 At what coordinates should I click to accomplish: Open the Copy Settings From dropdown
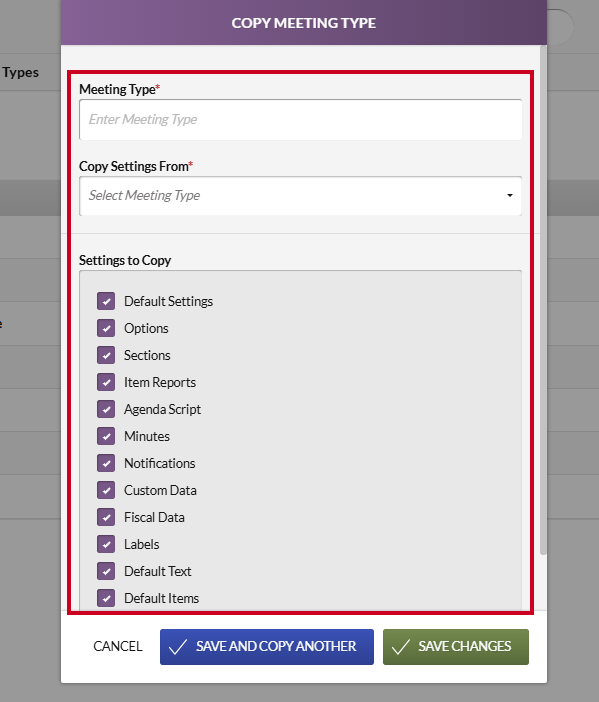pos(300,196)
